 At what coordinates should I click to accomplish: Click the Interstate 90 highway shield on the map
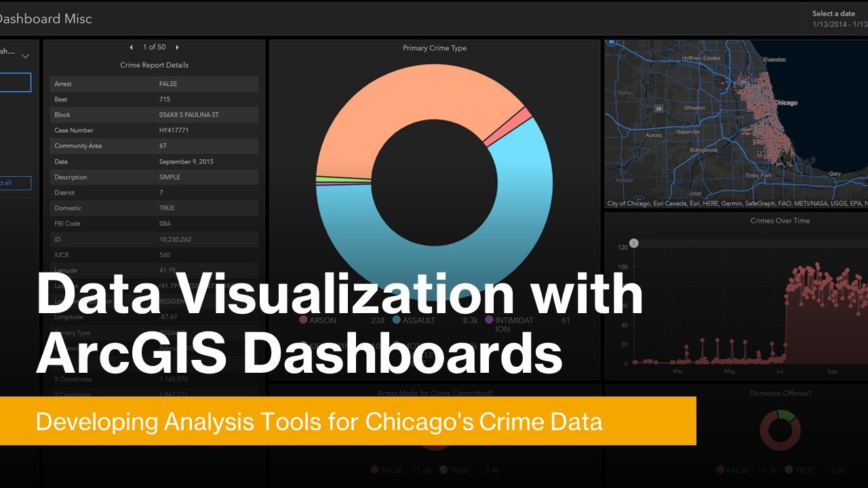tap(612, 43)
